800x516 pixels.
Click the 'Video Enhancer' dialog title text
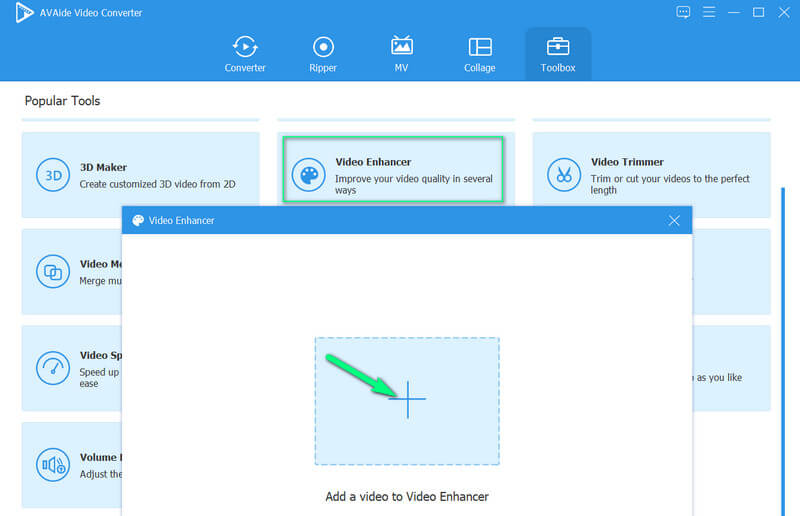click(x=181, y=220)
